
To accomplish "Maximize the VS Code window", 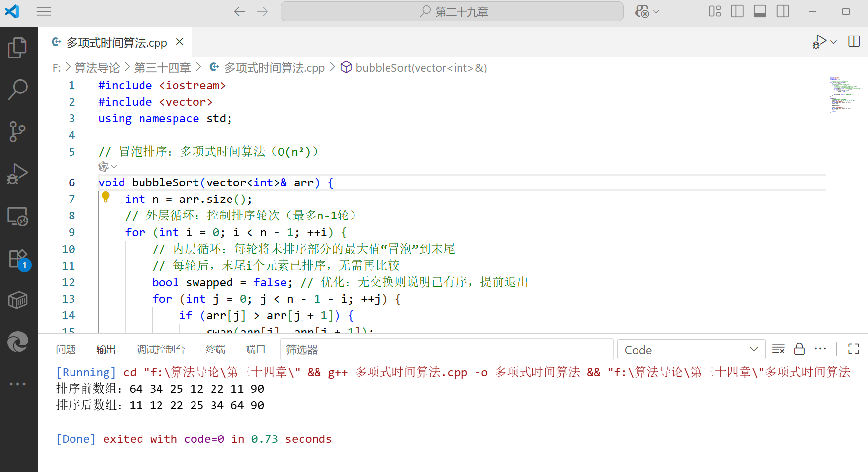I will pos(846,11).
